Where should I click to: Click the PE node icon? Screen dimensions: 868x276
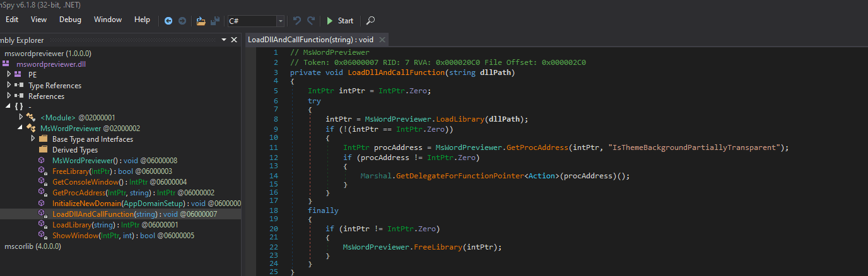tap(18, 74)
